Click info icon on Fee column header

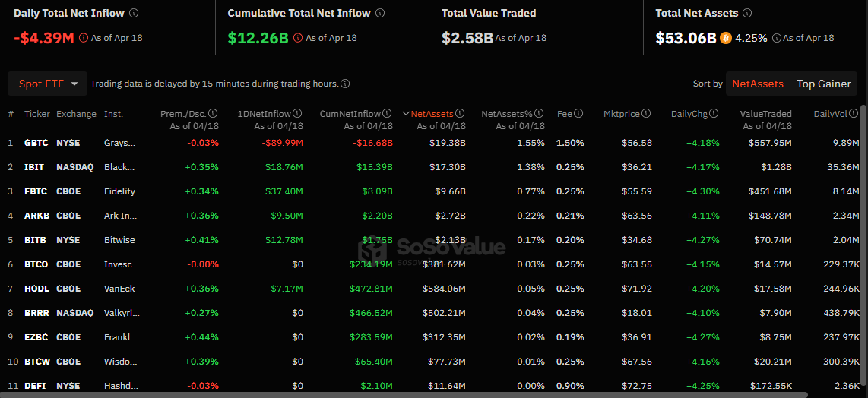click(x=578, y=113)
